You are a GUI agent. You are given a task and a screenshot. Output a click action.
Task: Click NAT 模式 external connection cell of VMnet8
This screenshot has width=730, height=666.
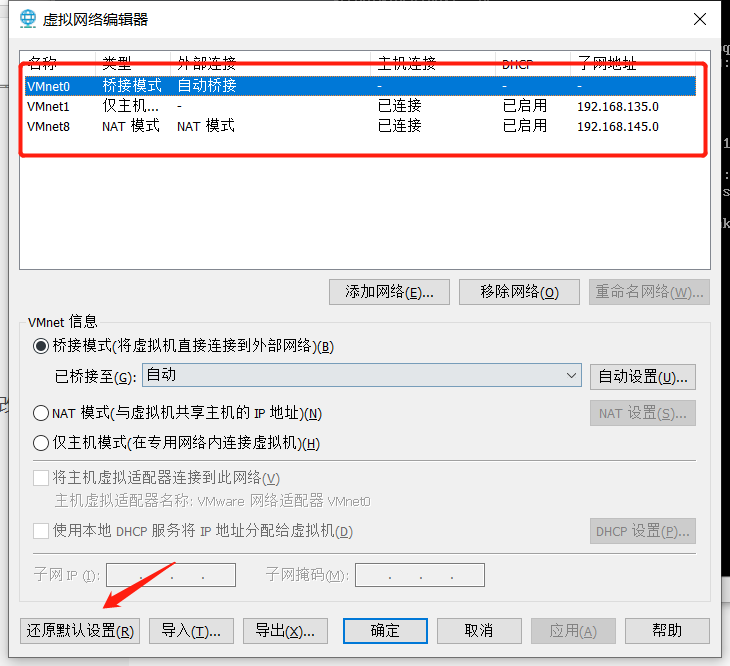pos(206,126)
